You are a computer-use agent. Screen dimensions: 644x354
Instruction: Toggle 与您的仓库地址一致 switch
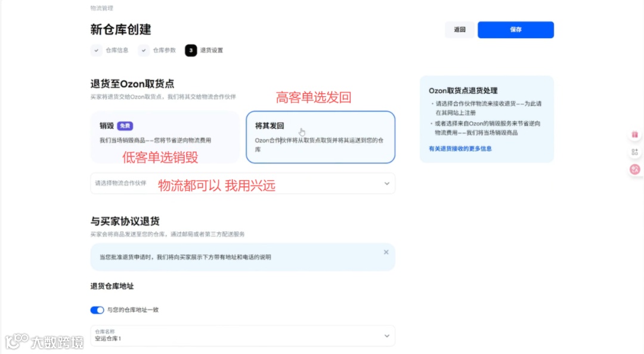(97, 310)
